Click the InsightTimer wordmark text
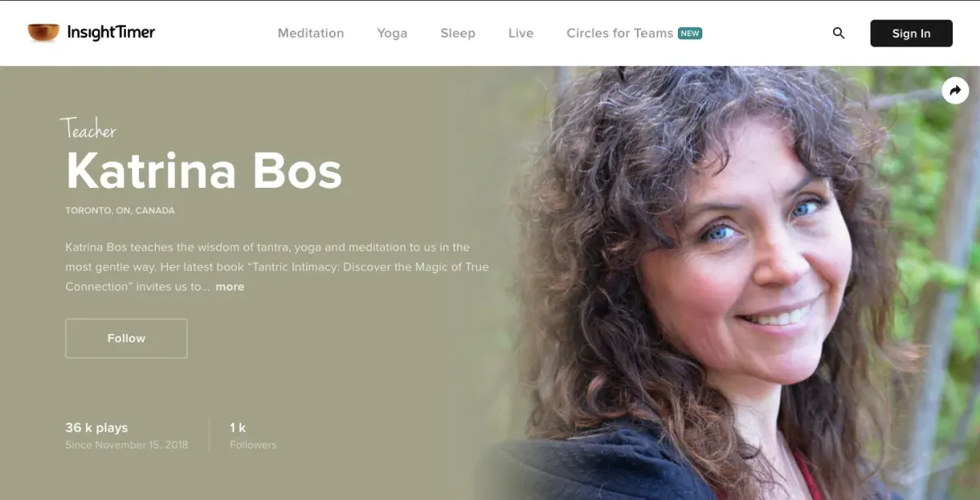This screenshot has width=980, height=500. coord(111,33)
